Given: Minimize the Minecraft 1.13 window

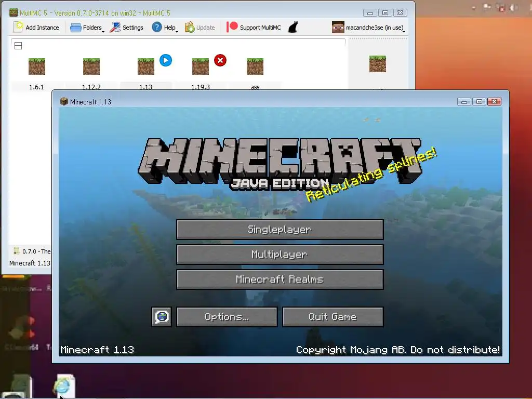Looking at the screenshot, I should point(464,101).
